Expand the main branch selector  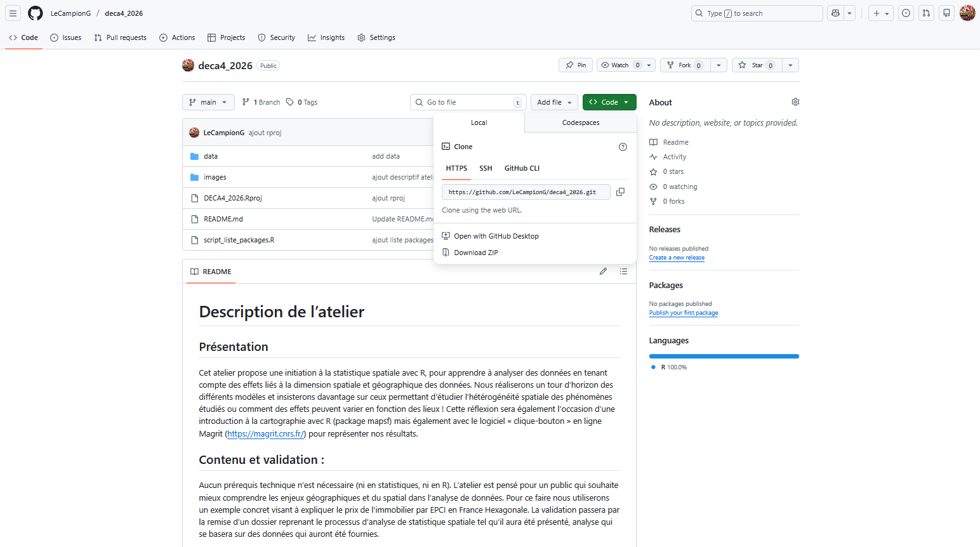tap(208, 102)
